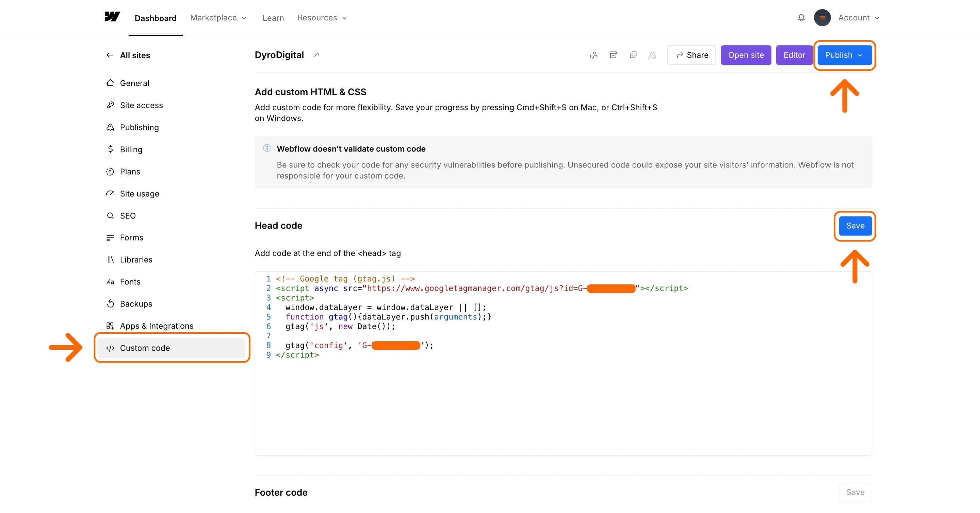Click the transfer site icon
Viewport: 980px width, 513px height.
point(593,55)
